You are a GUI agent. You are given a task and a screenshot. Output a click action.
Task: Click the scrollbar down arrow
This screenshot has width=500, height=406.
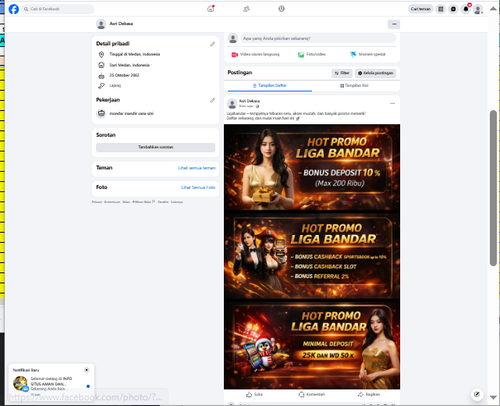point(493,397)
